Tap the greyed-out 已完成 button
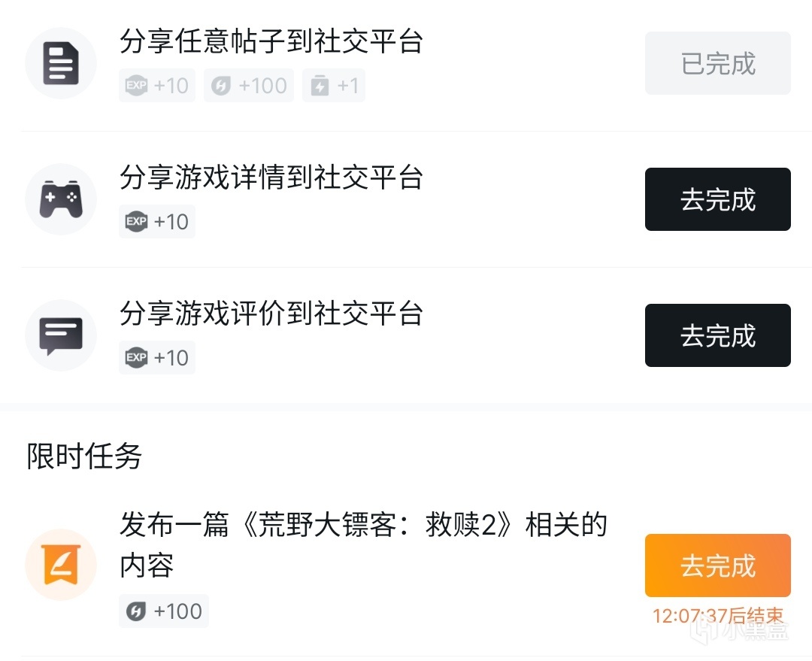Viewport: 812px width, 661px height. point(717,63)
